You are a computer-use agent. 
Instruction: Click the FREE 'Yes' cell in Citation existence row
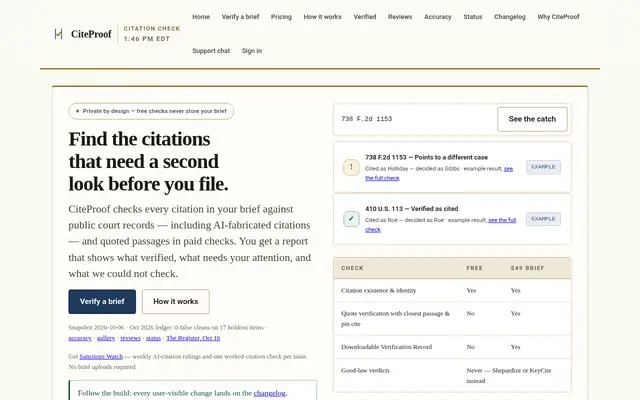pos(471,291)
